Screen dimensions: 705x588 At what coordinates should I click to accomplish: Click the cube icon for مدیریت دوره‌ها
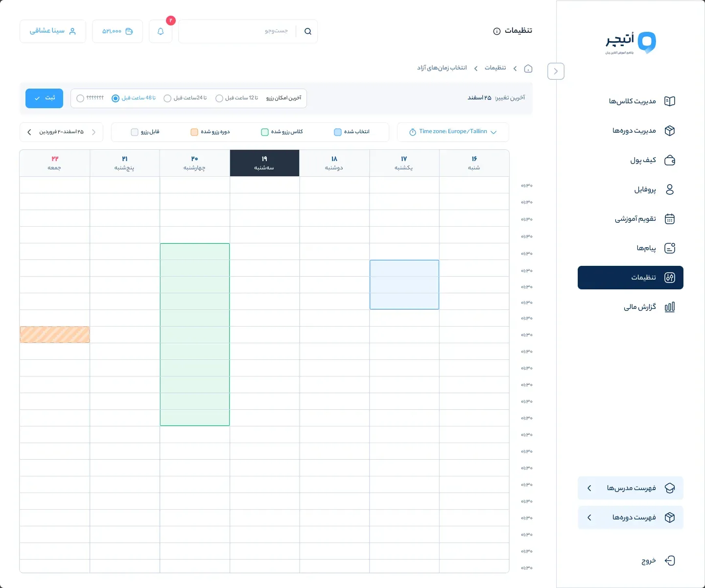(670, 131)
